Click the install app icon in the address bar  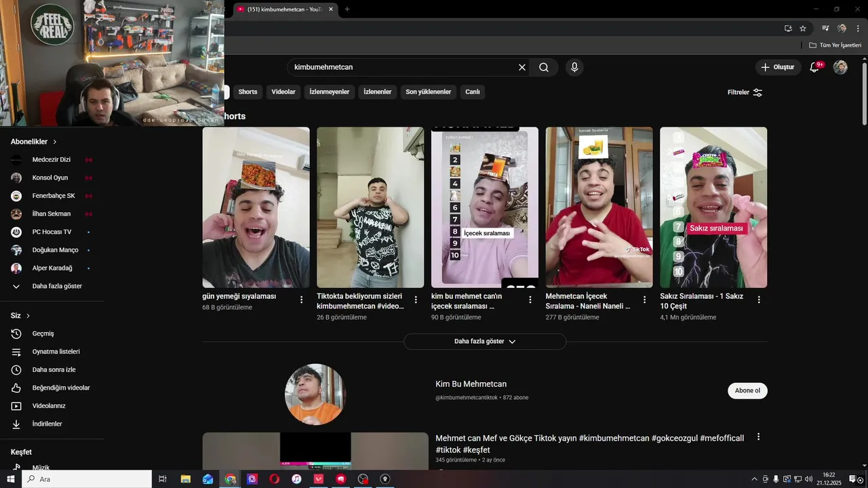point(788,28)
